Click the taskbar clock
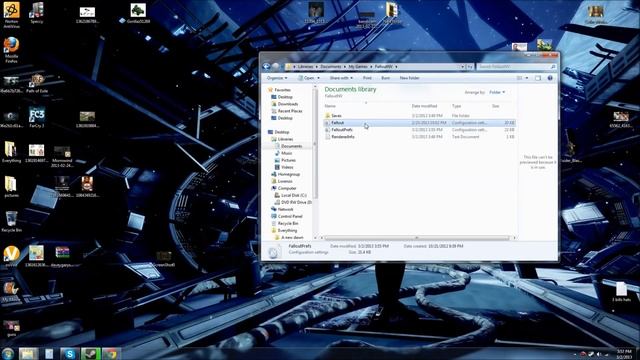The image size is (640, 360). [x=624, y=354]
